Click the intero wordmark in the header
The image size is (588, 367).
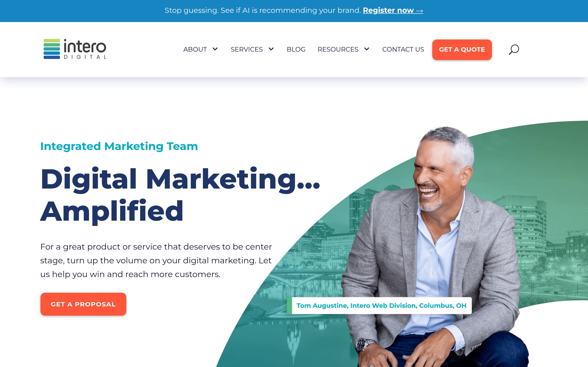tap(85, 46)
